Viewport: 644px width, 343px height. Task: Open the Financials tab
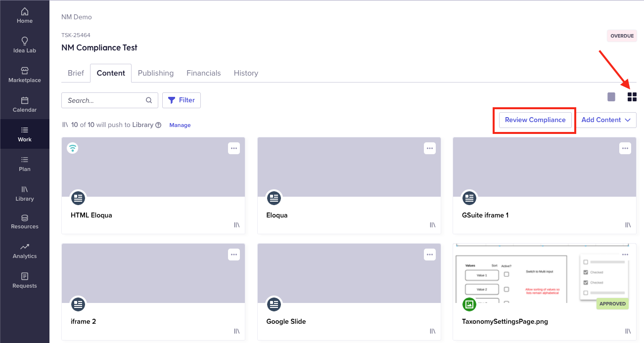[x=204, y=73]
